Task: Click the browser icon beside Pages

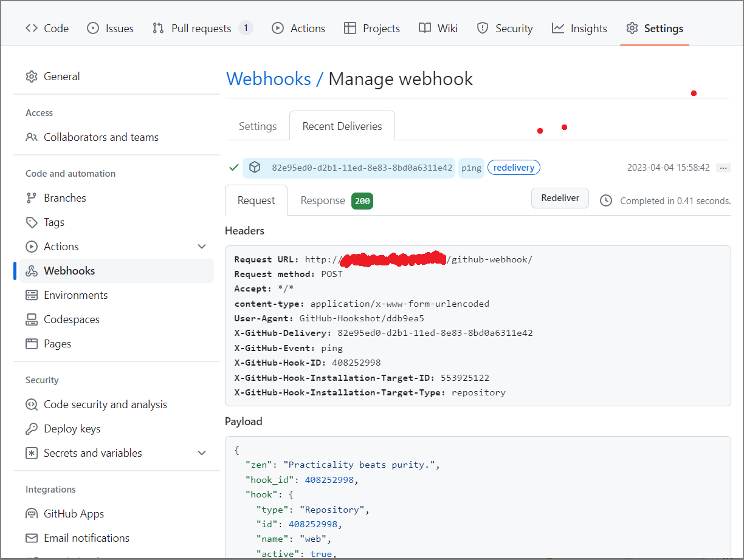Action: (31, 344)
